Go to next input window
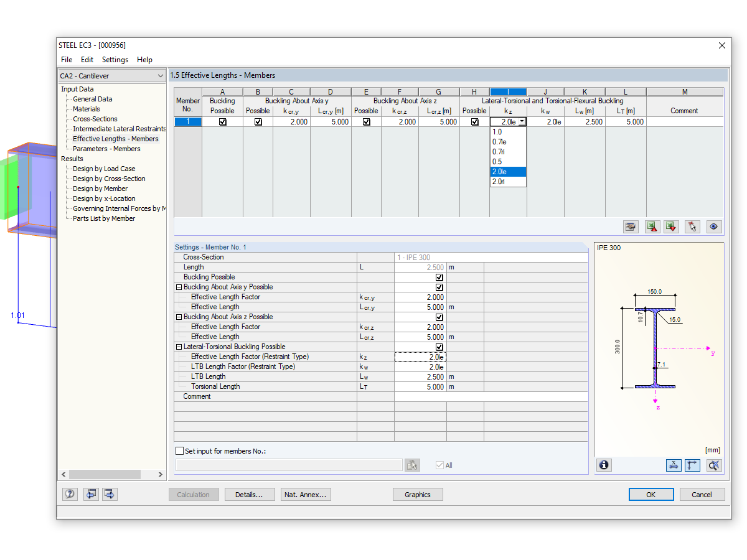 tap(109, 493)
